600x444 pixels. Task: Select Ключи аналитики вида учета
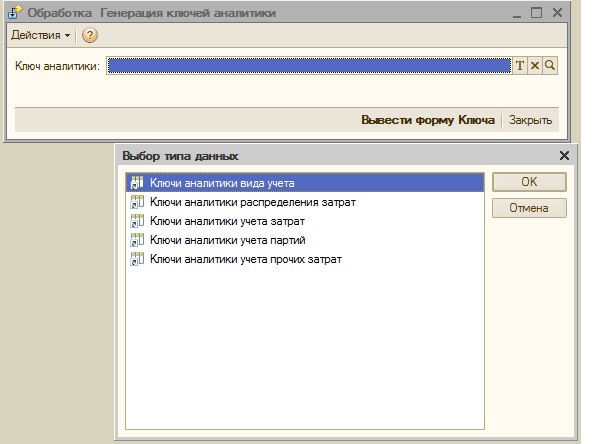tap(305, 183)
